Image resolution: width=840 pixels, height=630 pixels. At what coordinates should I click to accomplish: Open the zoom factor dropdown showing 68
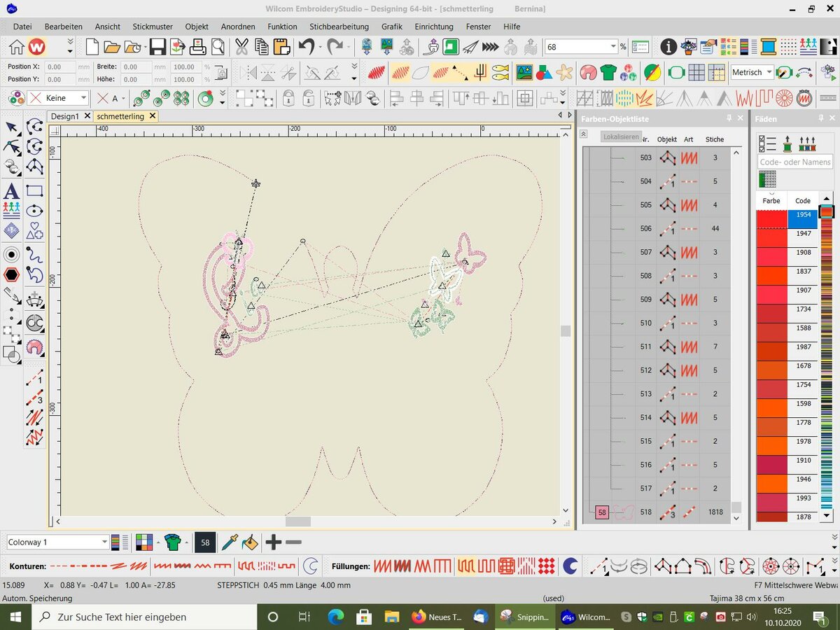[613, 47]
